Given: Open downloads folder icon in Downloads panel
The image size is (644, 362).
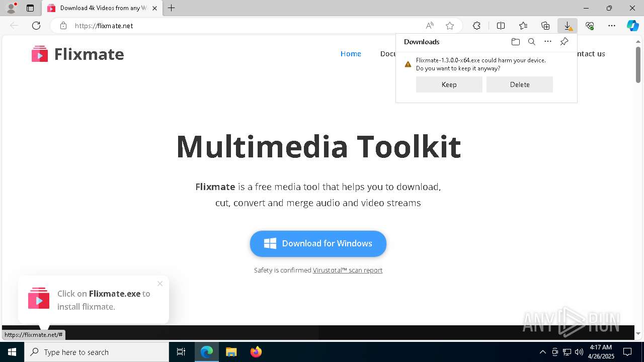Looking at the screenshot, I should coord(515,42).
